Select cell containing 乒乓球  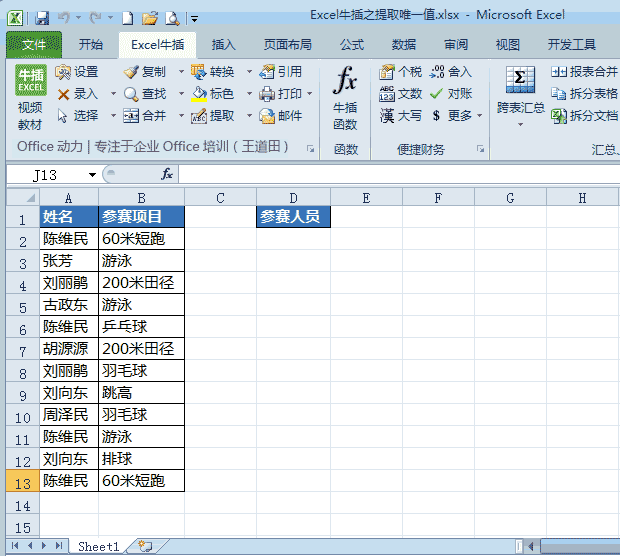(x=141, y=327)
